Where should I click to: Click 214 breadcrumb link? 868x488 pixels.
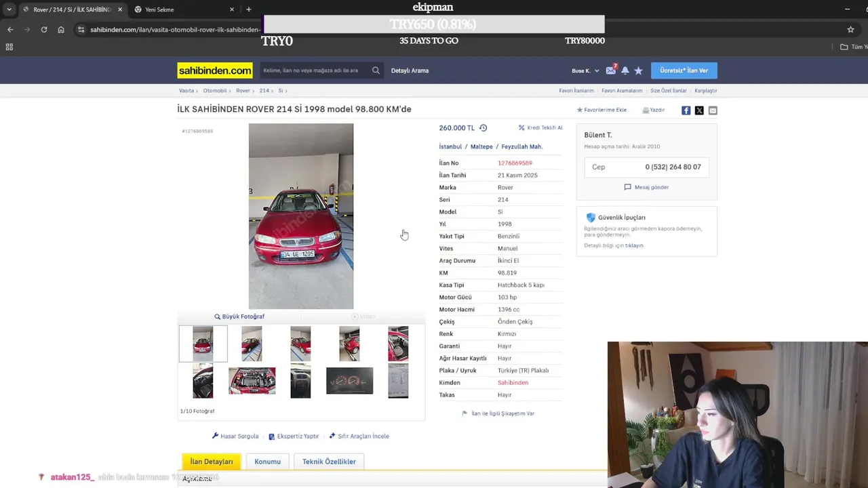pos(264,91)
